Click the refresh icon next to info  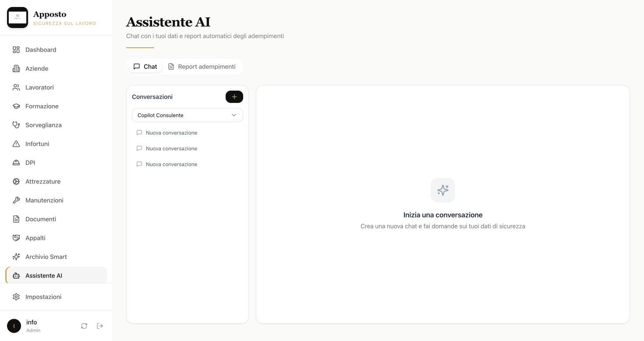click(x=84, y=326)
